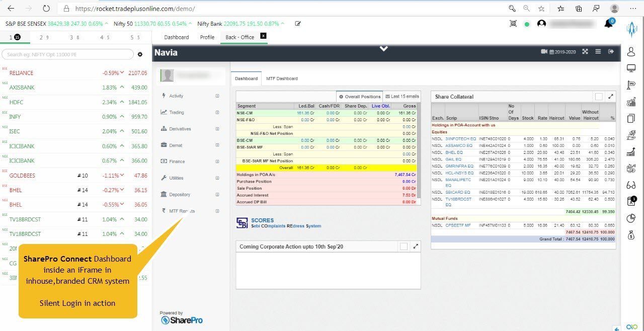Open the pie chart icon in right sidebar
This screenshot has width=644, height=331.
pos(631,218)
